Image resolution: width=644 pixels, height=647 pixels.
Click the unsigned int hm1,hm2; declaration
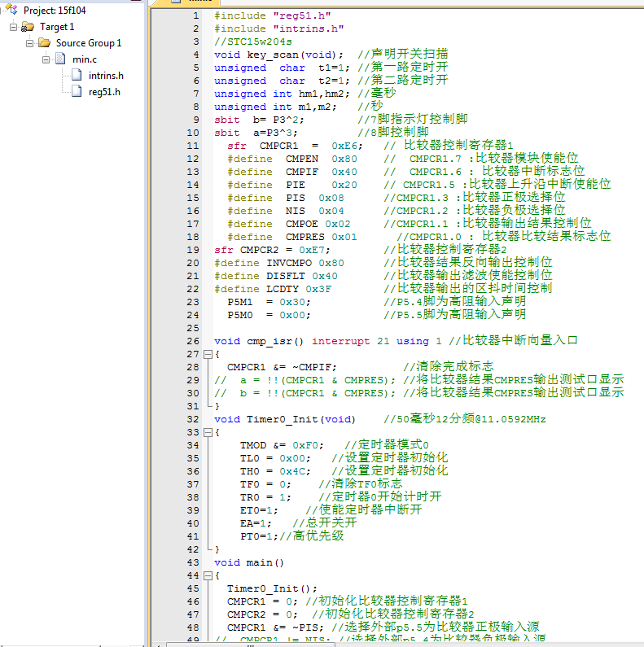tap(282, 94)
